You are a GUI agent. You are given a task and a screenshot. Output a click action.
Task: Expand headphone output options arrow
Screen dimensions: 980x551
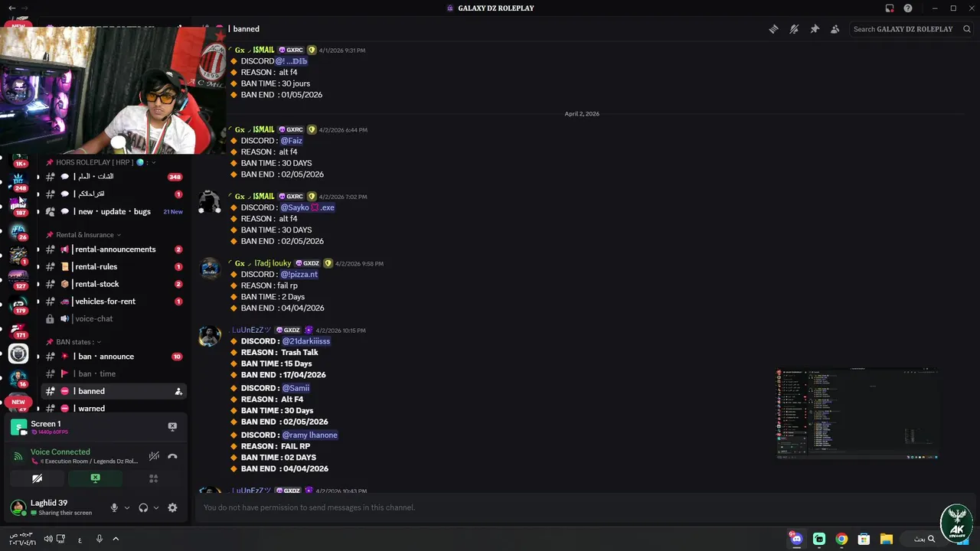coord(156,507)
